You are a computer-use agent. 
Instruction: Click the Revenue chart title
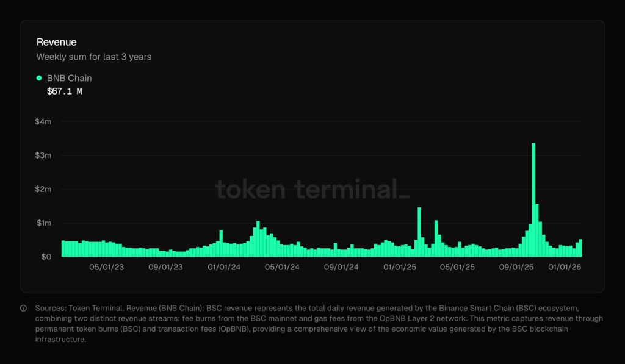point(55,42)
